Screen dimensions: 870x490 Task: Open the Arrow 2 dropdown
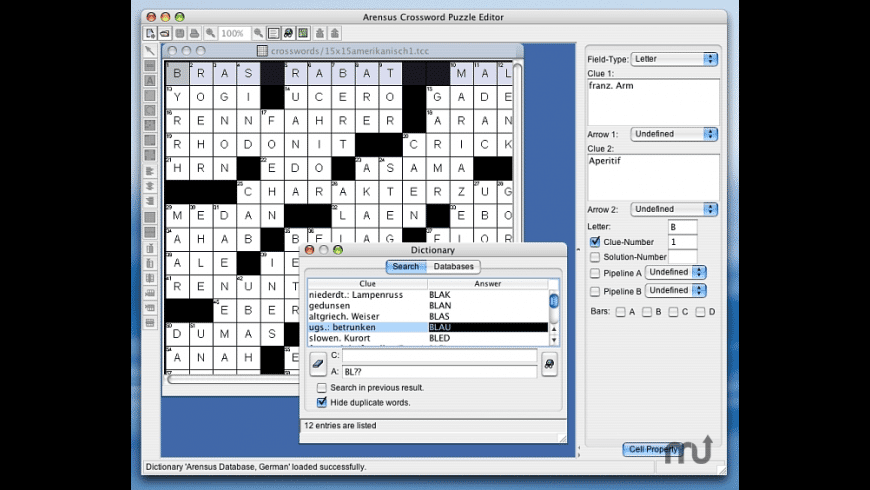[674, 209]
